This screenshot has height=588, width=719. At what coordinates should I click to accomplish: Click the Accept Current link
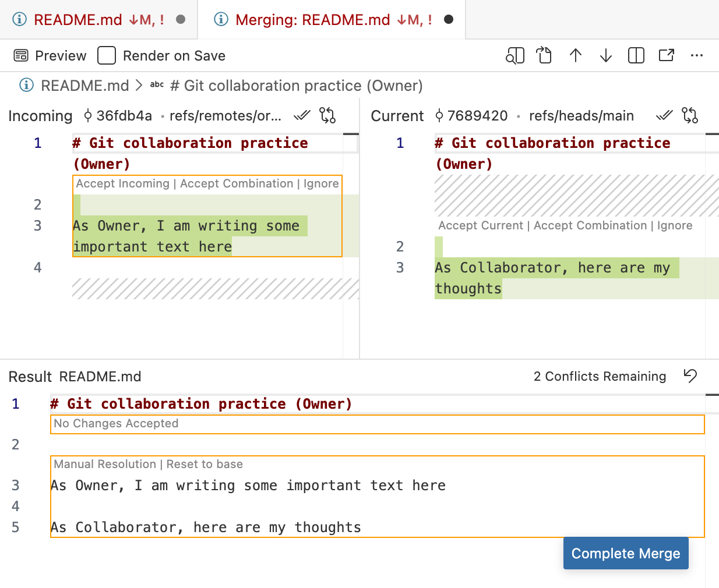click(481, 225)
